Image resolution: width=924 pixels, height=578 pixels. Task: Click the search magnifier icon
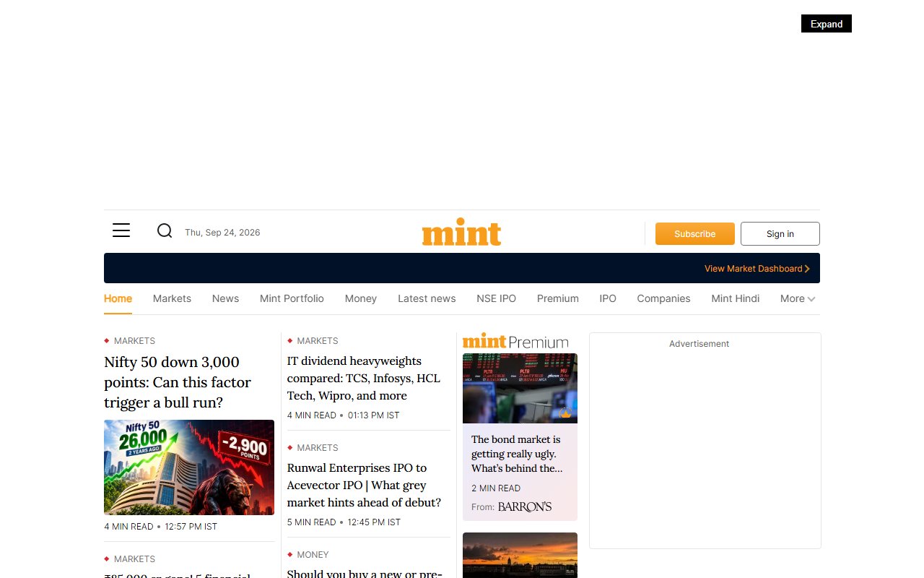tap(165, 230)
